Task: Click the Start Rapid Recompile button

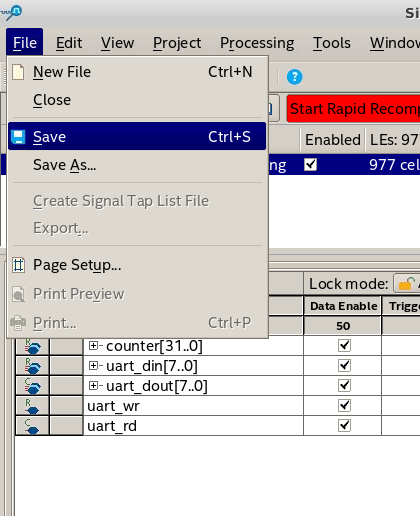Action: [353, 109]
